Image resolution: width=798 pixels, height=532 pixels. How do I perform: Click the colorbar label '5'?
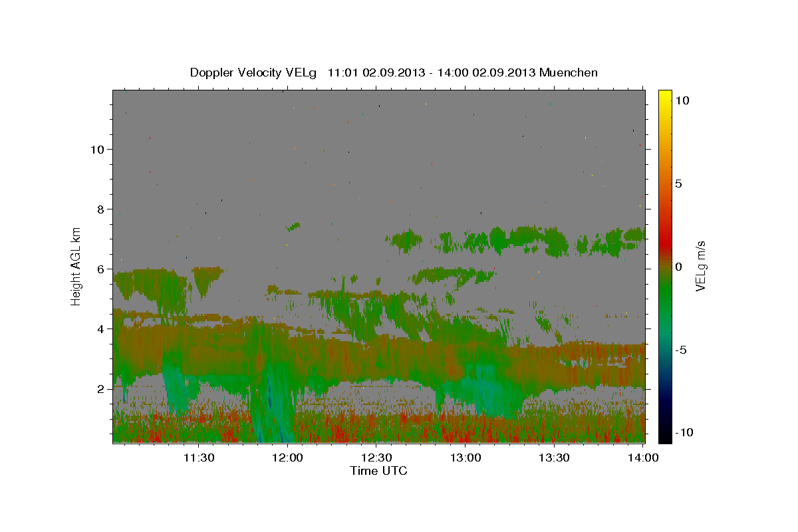coord(678,184)
